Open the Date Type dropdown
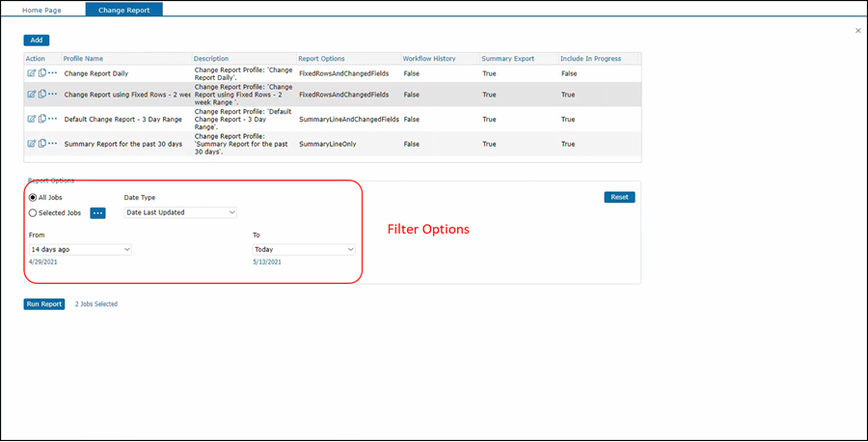Viewport: 868px width, 442px height. pyautogui.click(x=180, y=212)
